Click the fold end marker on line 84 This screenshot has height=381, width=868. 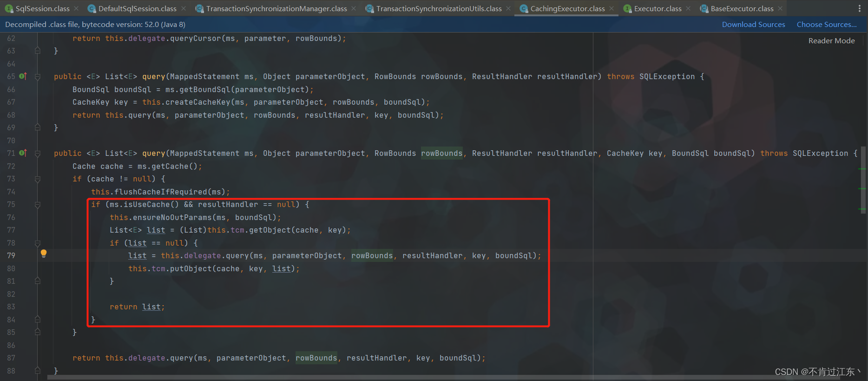[x=38, y=320]
